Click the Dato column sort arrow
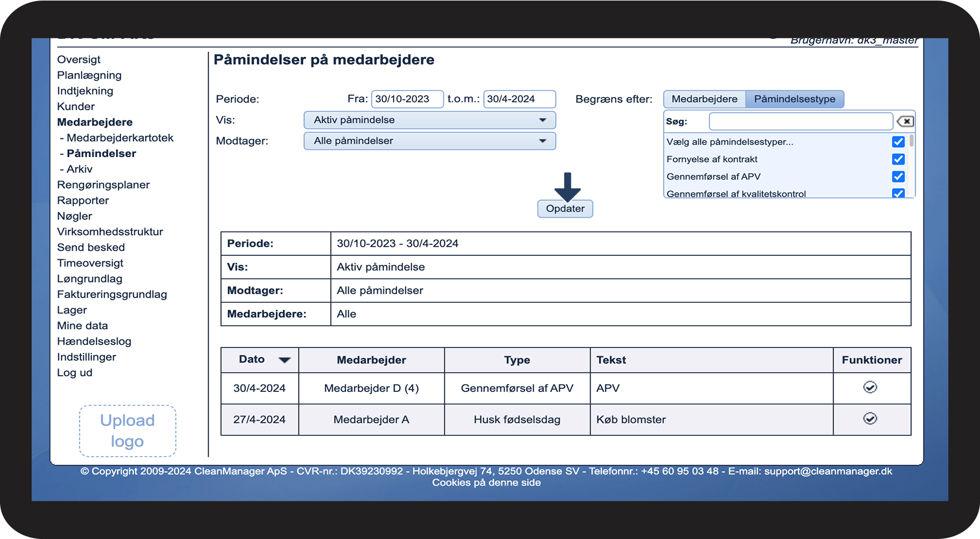Viewport: 980px width, 539px height. tap(284, 360)
